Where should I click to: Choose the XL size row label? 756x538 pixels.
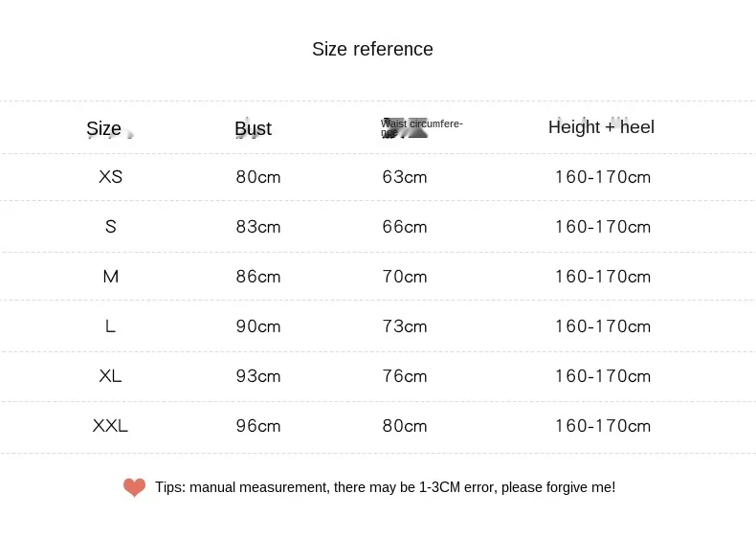[110, 376]
